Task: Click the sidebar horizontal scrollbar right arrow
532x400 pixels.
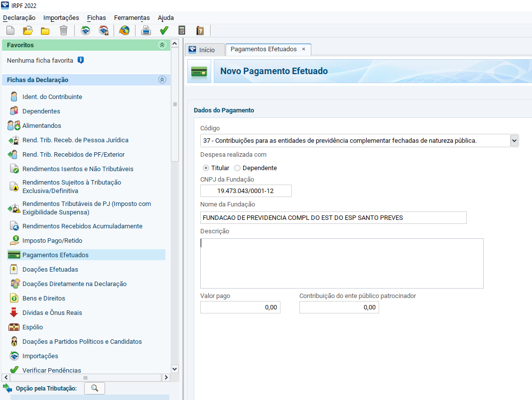Action: point(166,378)
